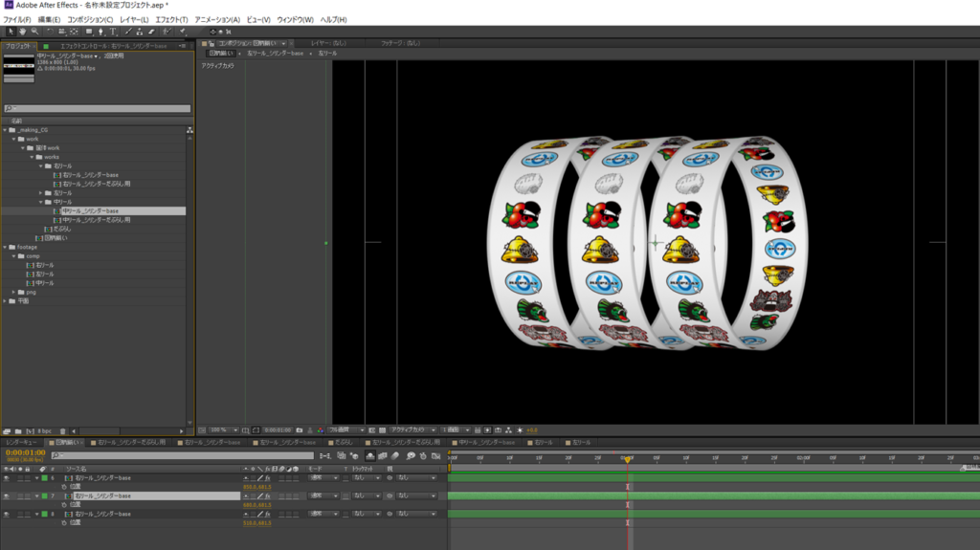The width and height of the screenshot is (980, 550).
Task: Hide layer 7 with eye icon
Action: (x=7, y=496)
